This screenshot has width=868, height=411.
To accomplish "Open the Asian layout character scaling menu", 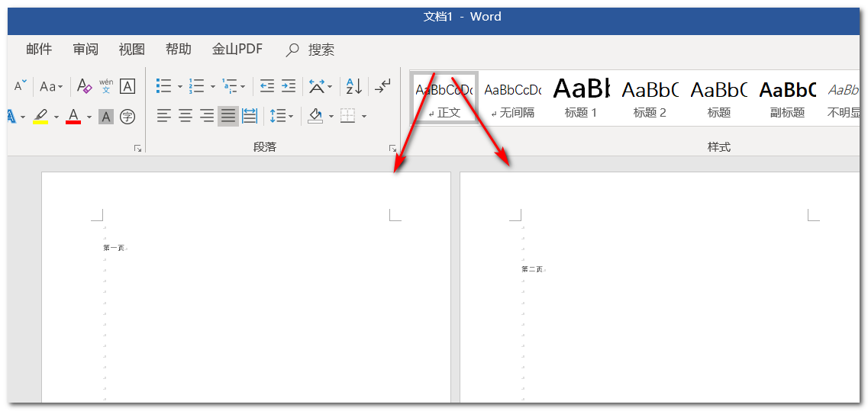I will (x=321, y=86).
